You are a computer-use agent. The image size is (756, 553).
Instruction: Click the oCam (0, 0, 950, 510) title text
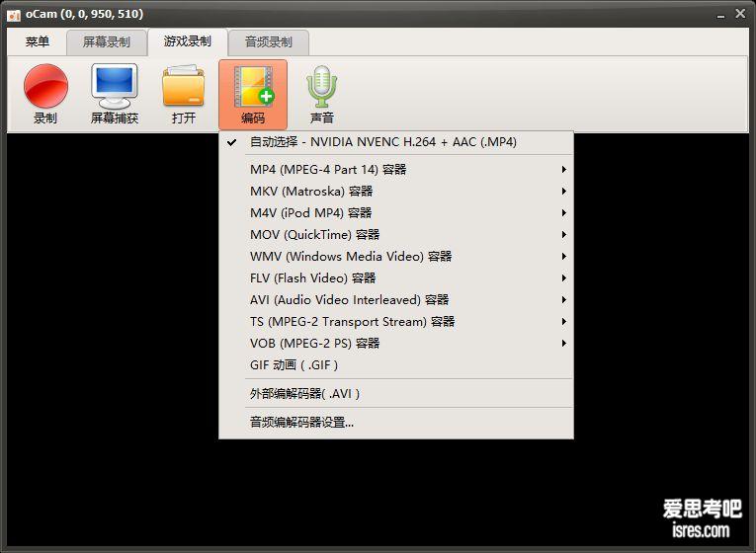coord(84,14)
